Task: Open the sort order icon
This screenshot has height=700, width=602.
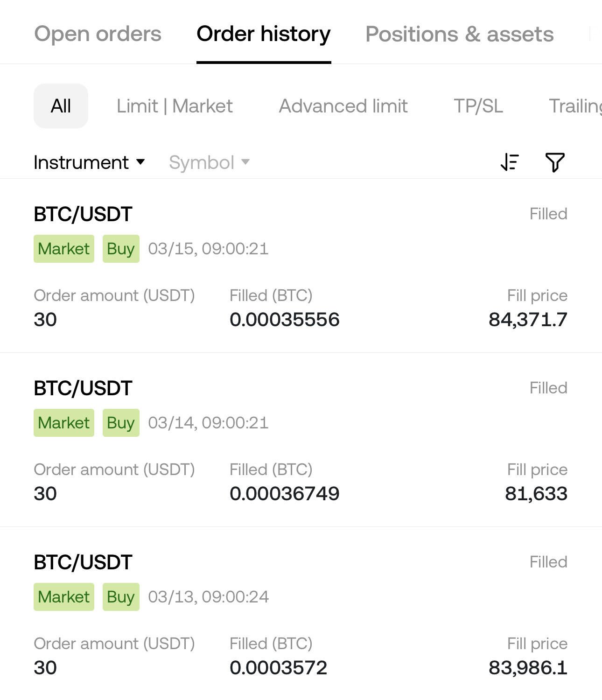Action: pyautogui.click(x=510, y=162)
